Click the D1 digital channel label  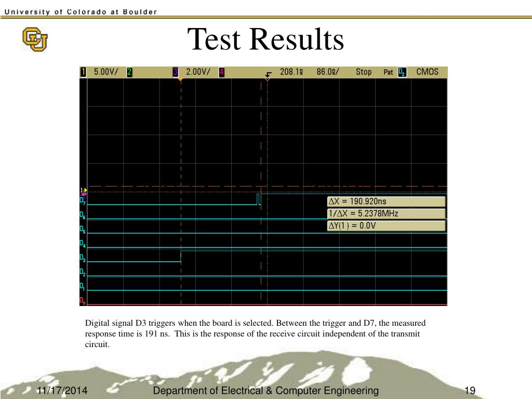coord(83,286)
